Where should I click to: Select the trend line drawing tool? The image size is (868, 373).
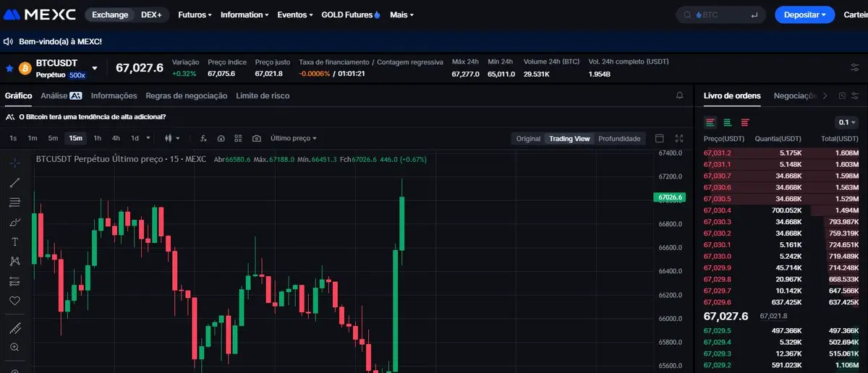point(15,182)
